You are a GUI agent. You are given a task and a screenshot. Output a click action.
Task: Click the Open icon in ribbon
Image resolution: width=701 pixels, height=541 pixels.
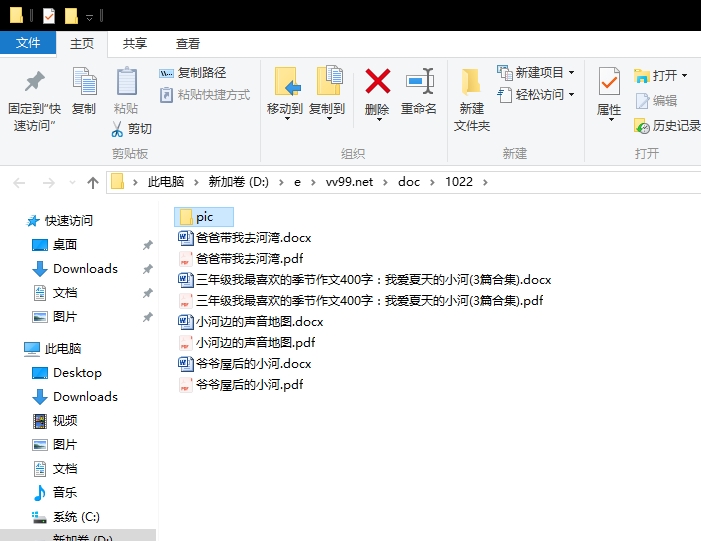tap(642, 76)
